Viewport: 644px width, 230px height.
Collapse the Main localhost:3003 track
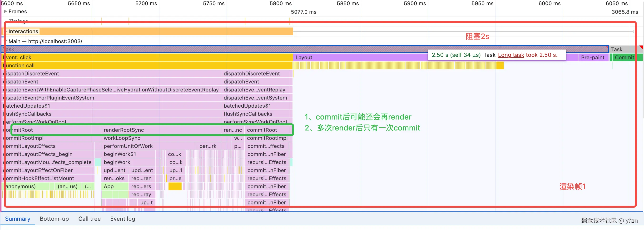(x=5, y=41)
